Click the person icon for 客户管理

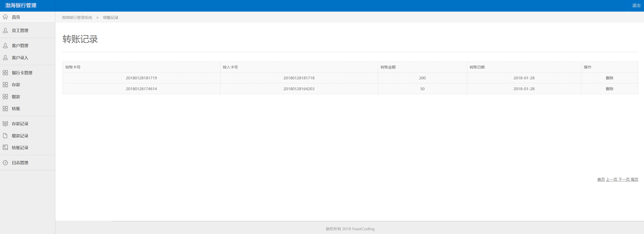pos(5,46)
